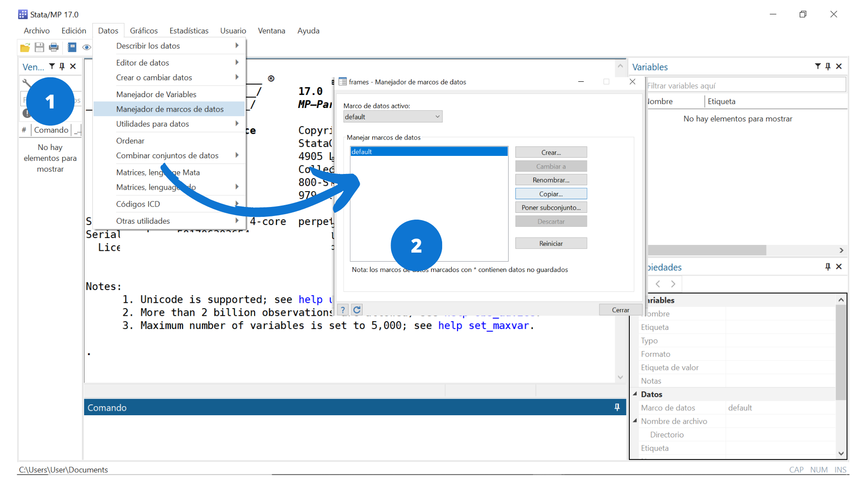The image size is (868, 488).
Task: Click the Crear... button
Action: 551,152
